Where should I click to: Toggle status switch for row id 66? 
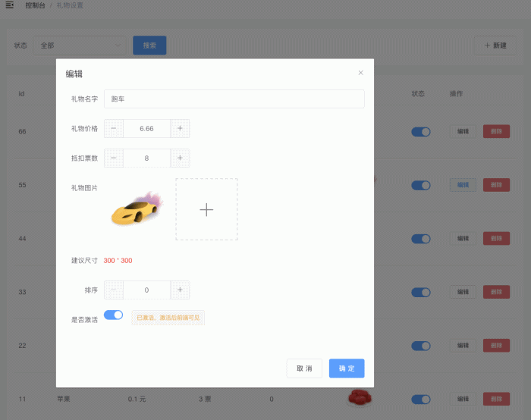(421, 132)
